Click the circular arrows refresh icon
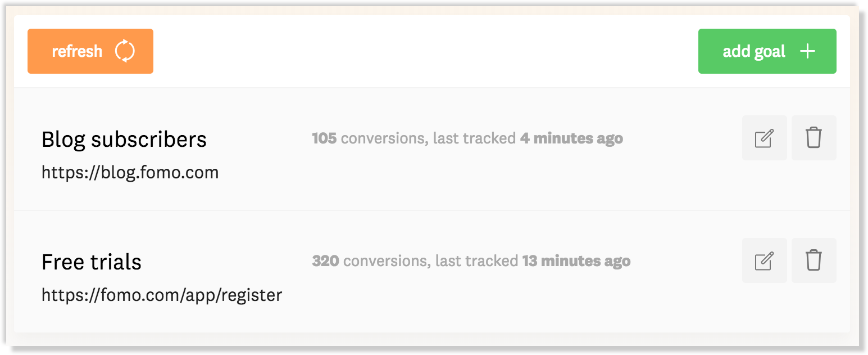Viewport: 868px width, 355px height. [125, 51]
